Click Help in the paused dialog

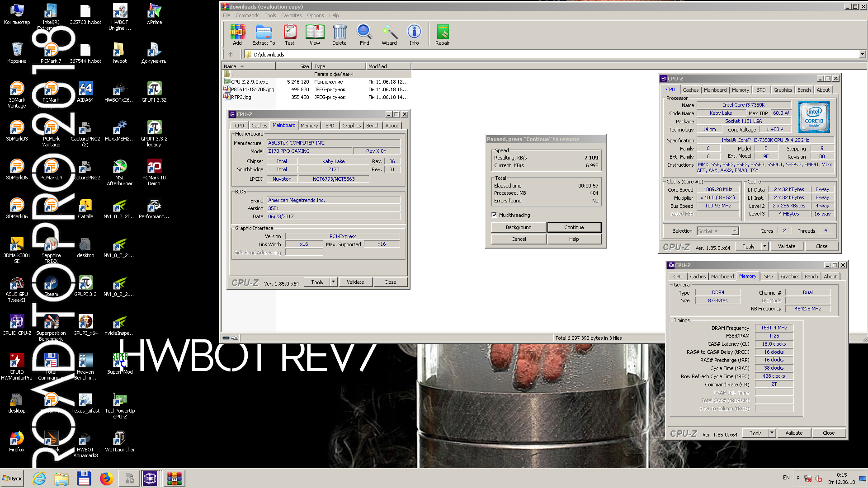click(x=574, y=239)
